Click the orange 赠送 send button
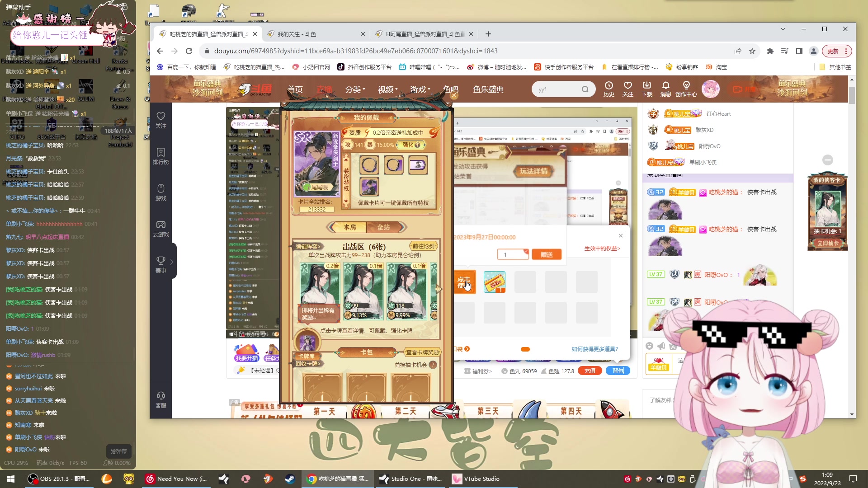The image size is (868, 488). click(547, 254)
